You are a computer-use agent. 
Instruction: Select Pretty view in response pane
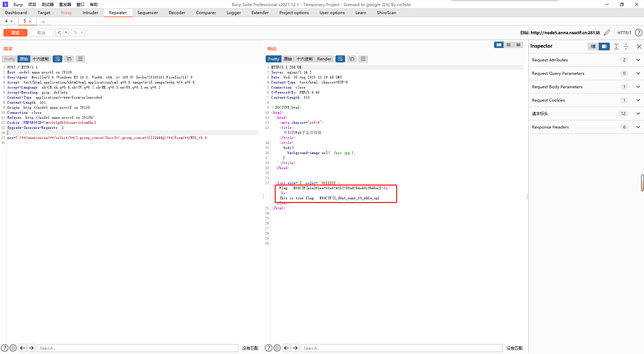coord(273,59)
